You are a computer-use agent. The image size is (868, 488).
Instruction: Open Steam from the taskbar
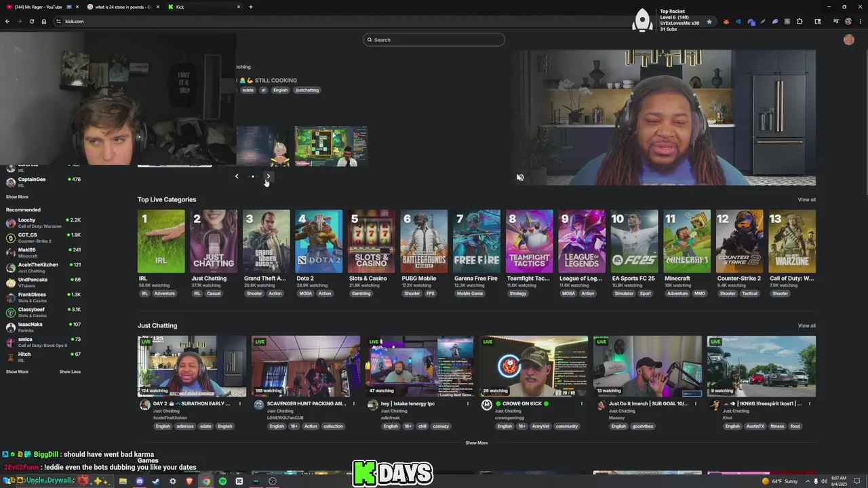pyautogui.click(x=156, y=481)
